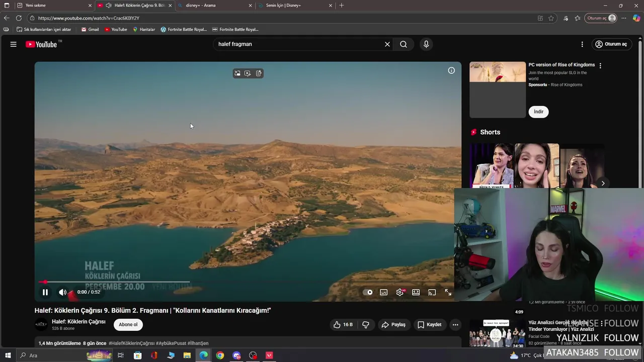Open the Copilot icon in the Edge toolbar

(x=636, y=18)
